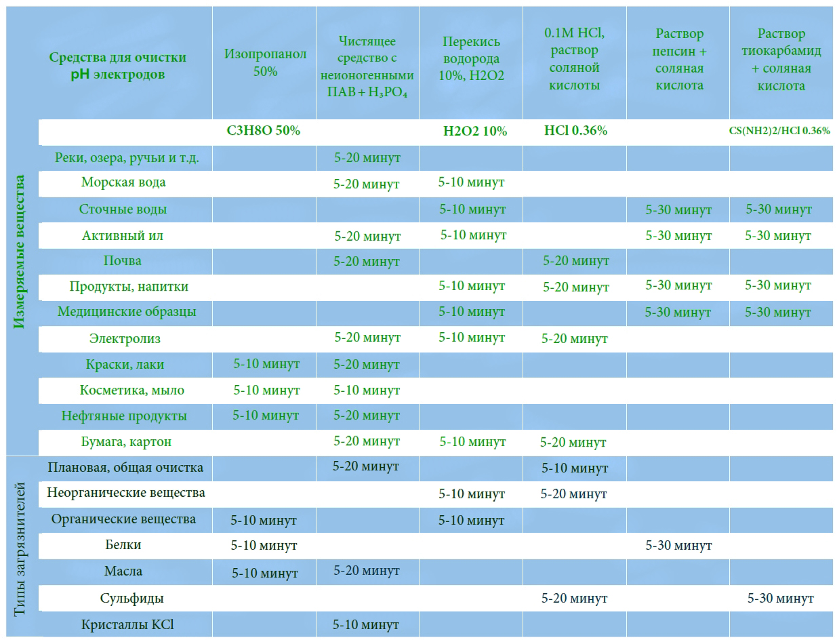Select the Средства для очистки pH электродов title
This screenshot has height=644, width=837.
click(x=117, y=65)
